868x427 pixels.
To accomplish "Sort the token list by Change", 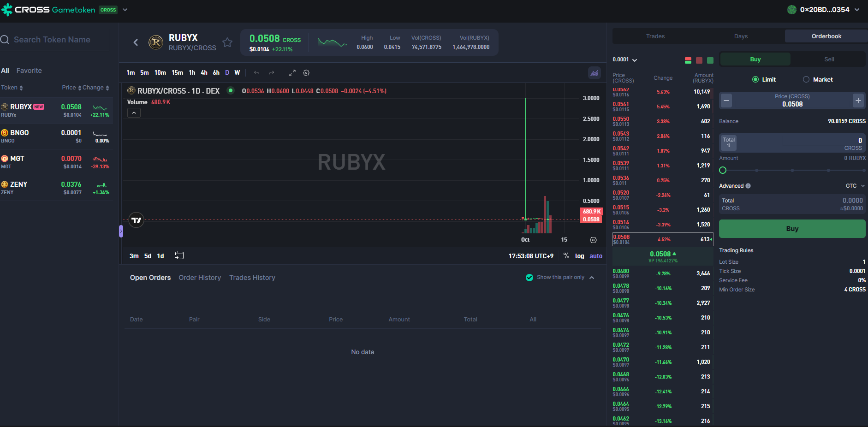I will (x=96, y=88).
